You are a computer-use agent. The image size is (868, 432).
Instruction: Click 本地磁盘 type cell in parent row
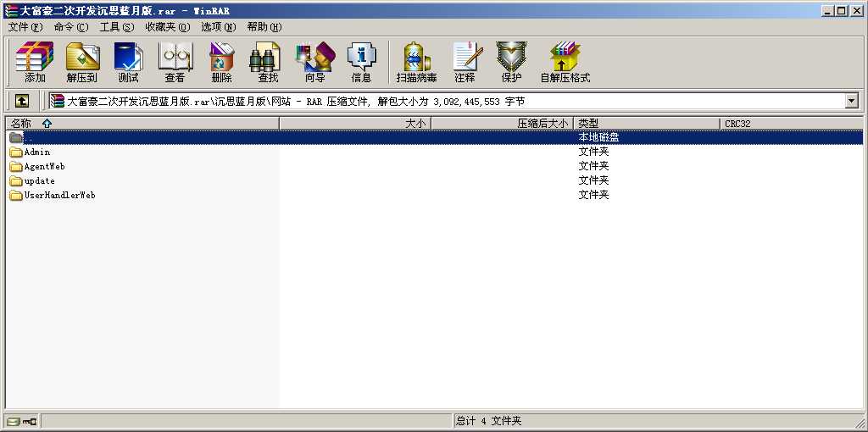[598, 137]
